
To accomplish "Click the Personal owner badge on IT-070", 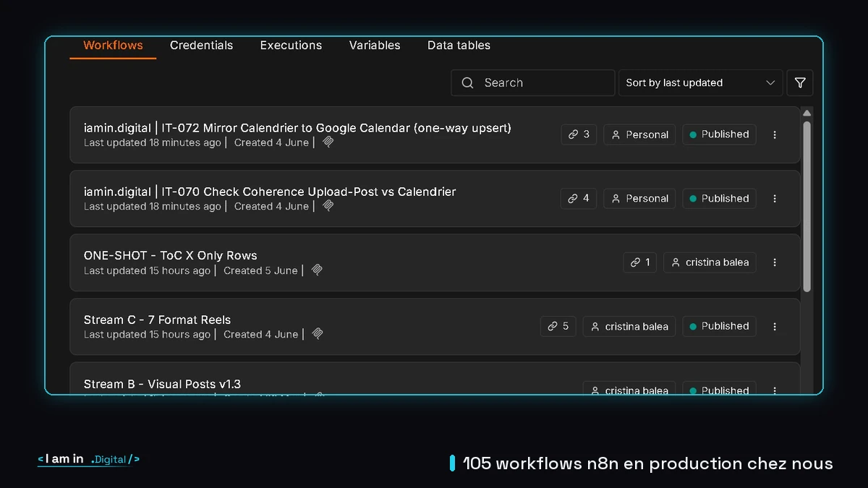I will click(639, 198).
